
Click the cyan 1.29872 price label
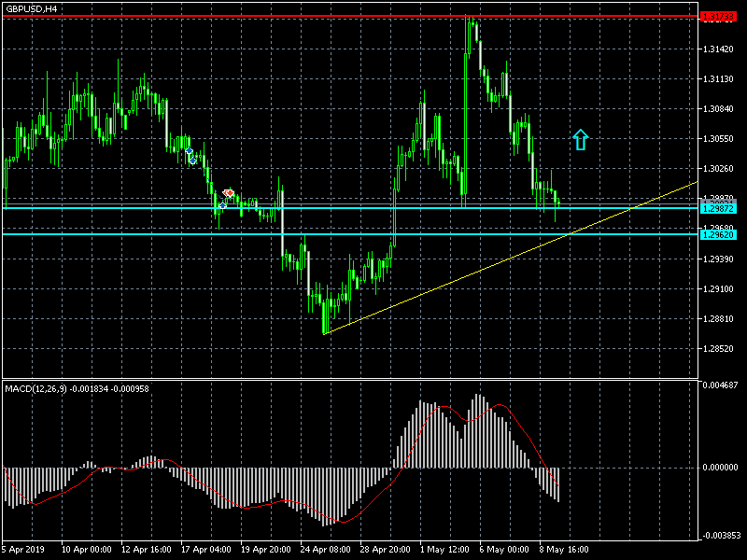coord(717,207)
